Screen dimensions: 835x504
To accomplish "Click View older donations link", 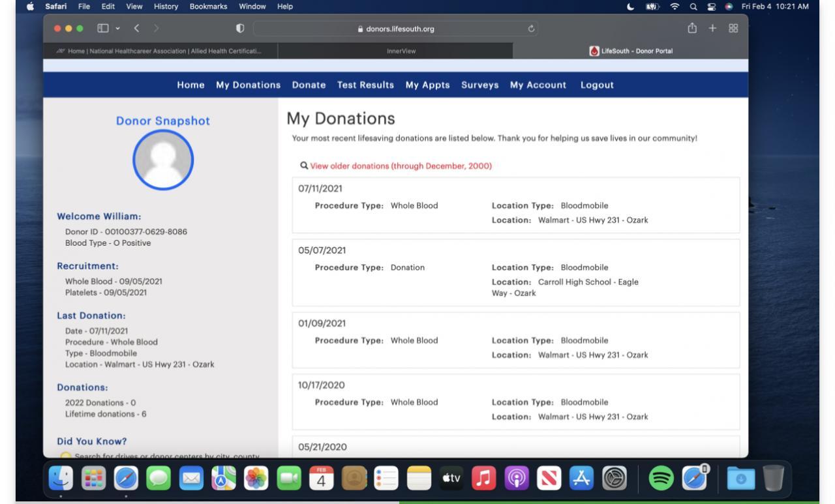I will pyautogui.click(x=400, y=166).
